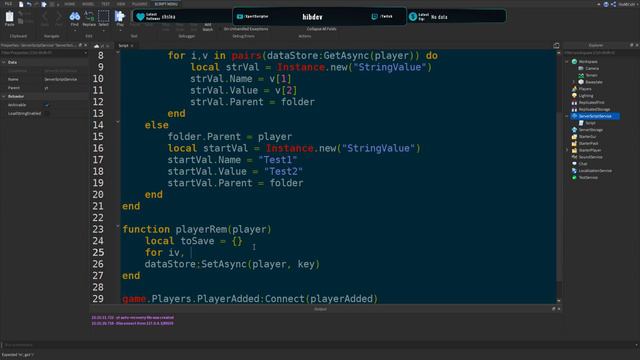Click the Play test icon
Screen dimensions: 640x360
[x=120, y=16]
